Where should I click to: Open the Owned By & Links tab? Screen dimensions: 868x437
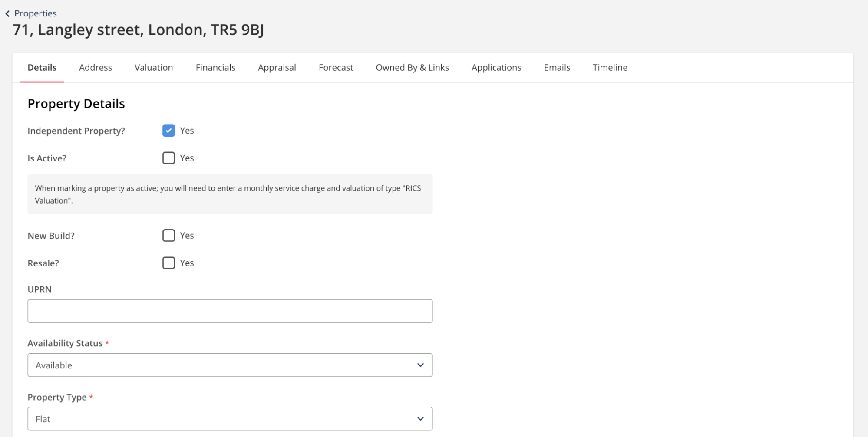(412, 68)
